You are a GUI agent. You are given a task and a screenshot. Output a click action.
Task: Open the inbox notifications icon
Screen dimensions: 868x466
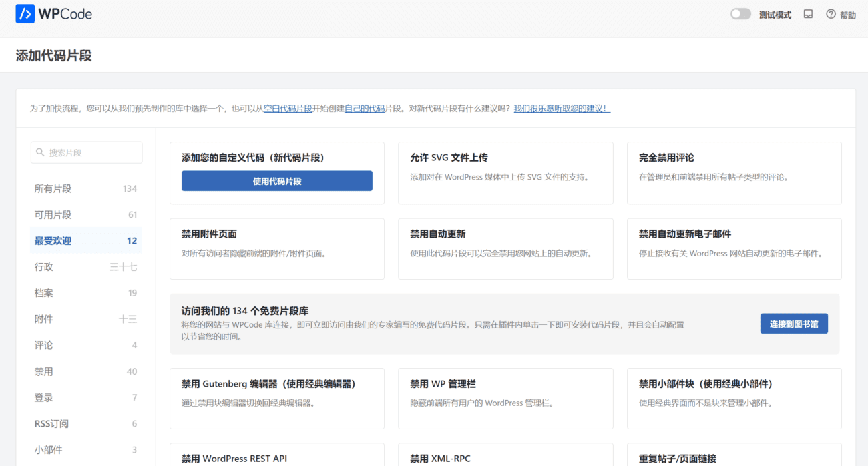coord(808,14)
